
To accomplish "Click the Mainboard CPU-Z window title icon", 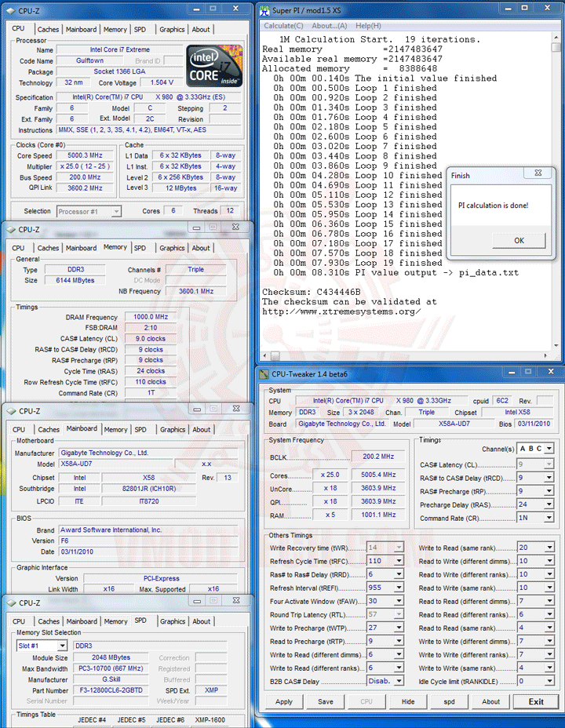I will (x=11, y=411).
